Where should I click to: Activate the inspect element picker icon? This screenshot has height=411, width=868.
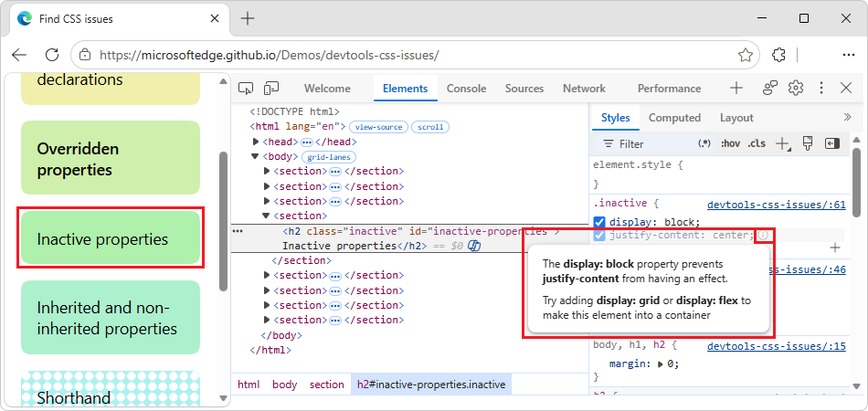(246, 88)
